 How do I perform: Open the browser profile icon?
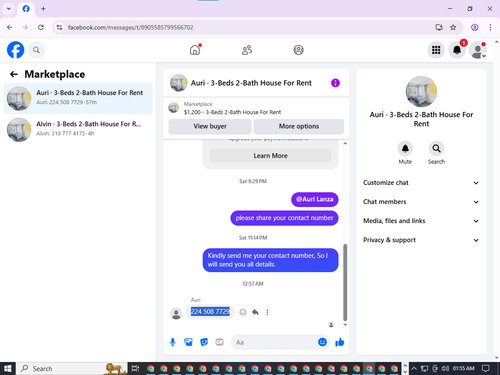(475, 27)
